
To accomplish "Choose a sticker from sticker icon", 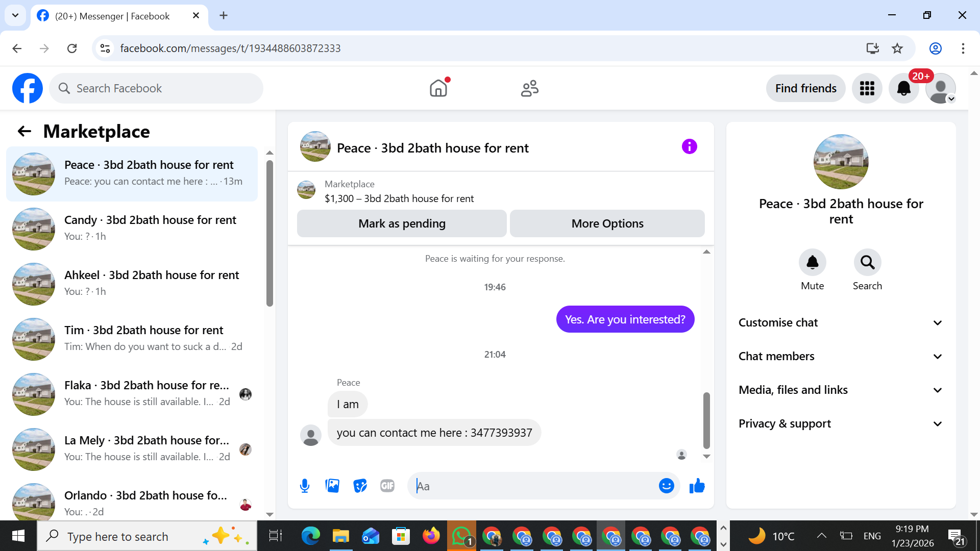I will pyautogui.click(x=360, y=486).
